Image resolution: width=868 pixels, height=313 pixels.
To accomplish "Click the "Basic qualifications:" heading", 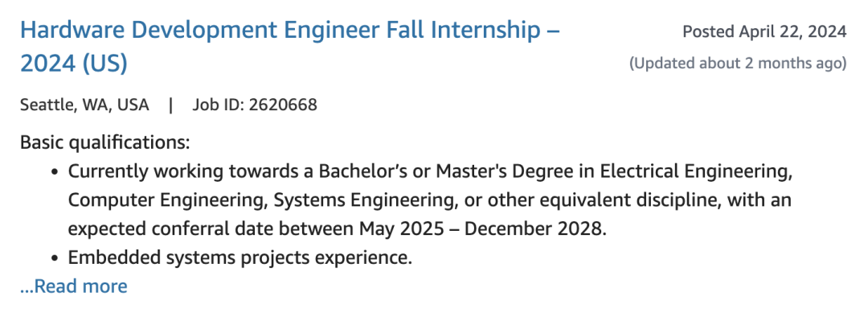I will [x=105, y=143].
